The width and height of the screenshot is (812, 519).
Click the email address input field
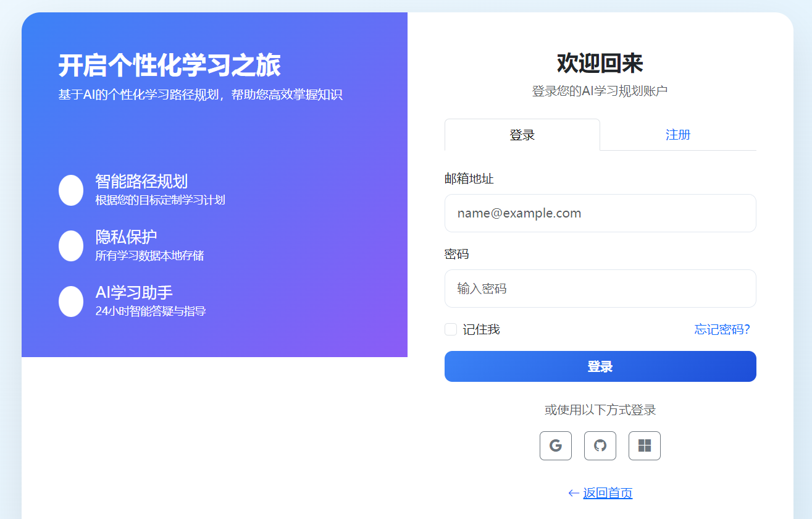(600, 213)
